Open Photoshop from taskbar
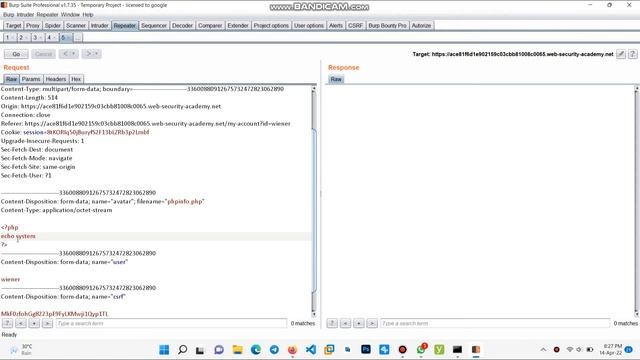640x360 pixels. 366,349
